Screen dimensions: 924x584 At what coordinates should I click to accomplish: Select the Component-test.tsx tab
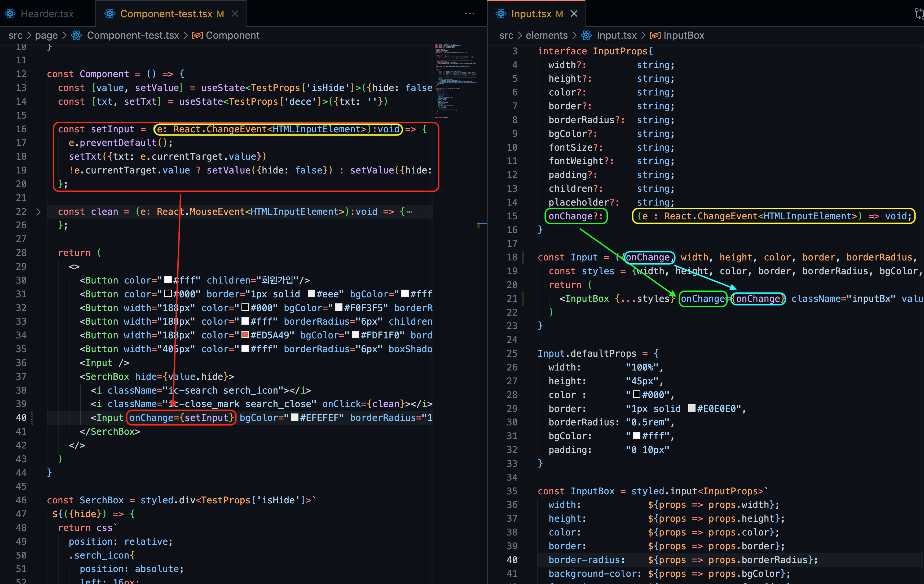pos(166,14)
